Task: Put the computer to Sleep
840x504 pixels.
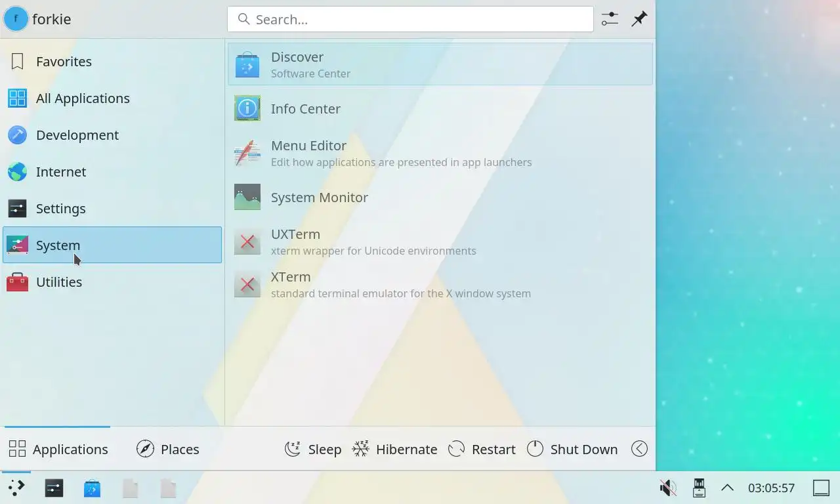Action: pos(313,449)
